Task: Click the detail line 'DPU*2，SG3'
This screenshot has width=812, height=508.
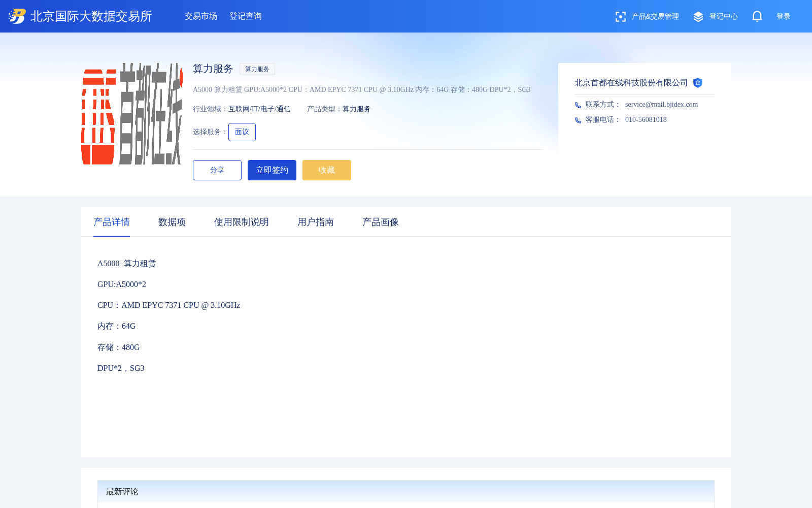Action: click(x=121, y=368)
